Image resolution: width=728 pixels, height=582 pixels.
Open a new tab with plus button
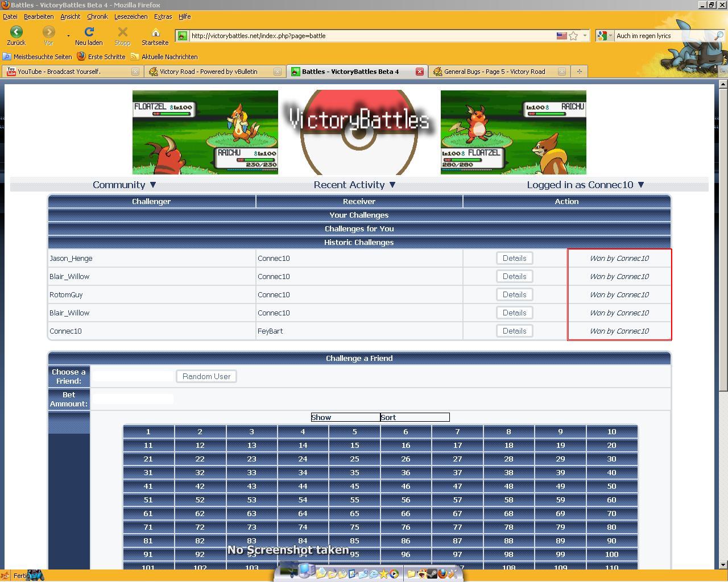pos(579,72)
